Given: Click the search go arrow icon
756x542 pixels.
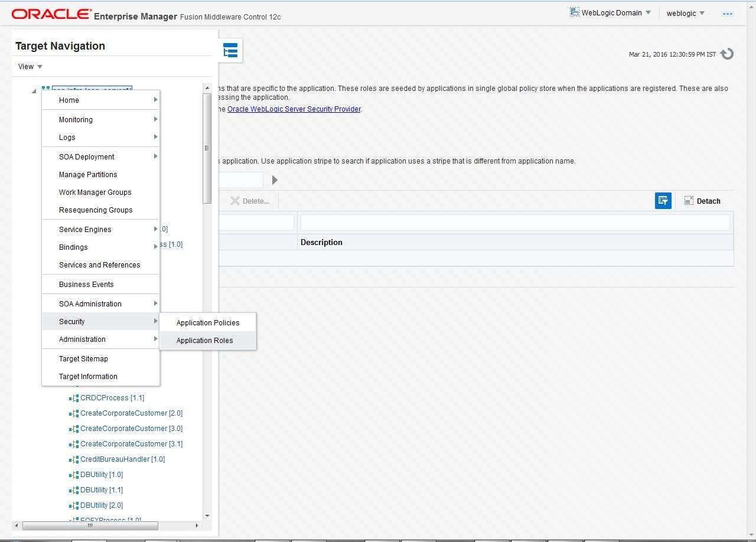Looking at the screenshot, I should pyautogui.click(x=275, y=180).
